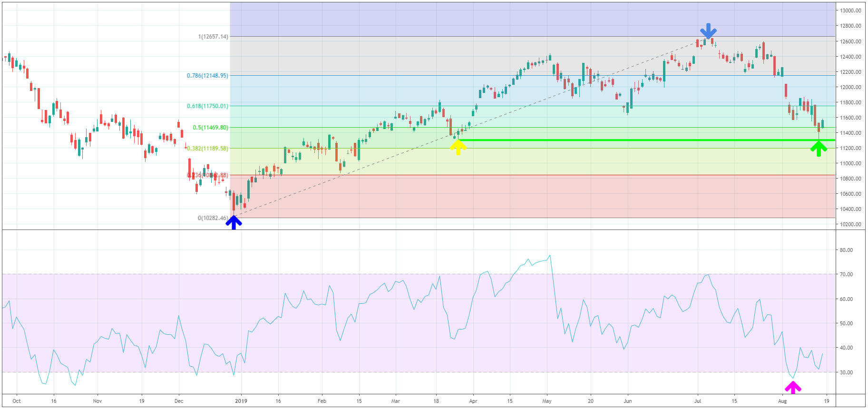This screenshot has width=868, height=410.
Task: Click 12400.00 on the price axis
Action: 850,57
